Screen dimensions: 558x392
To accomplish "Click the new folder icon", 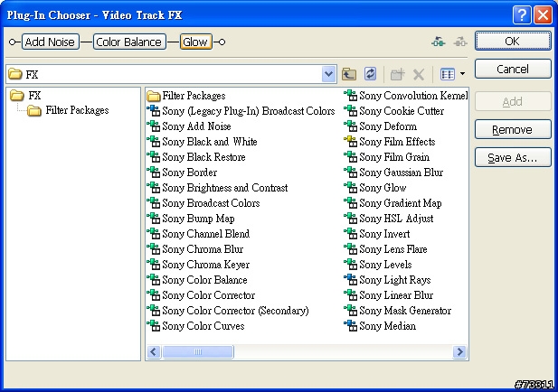I will [398, 74].
